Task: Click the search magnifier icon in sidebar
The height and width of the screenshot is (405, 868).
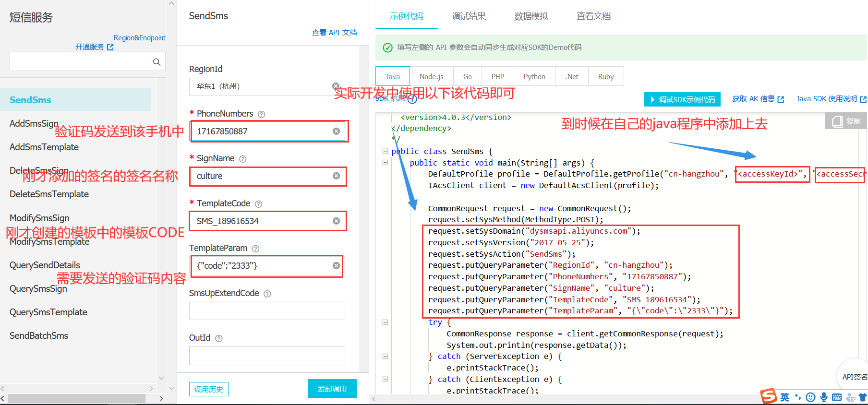Action: (x=157, y=62)
